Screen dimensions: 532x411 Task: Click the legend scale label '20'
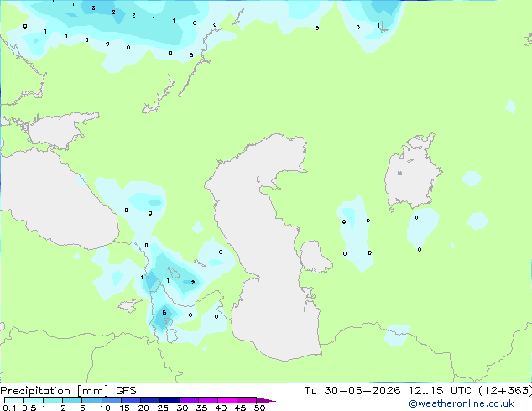143,408
